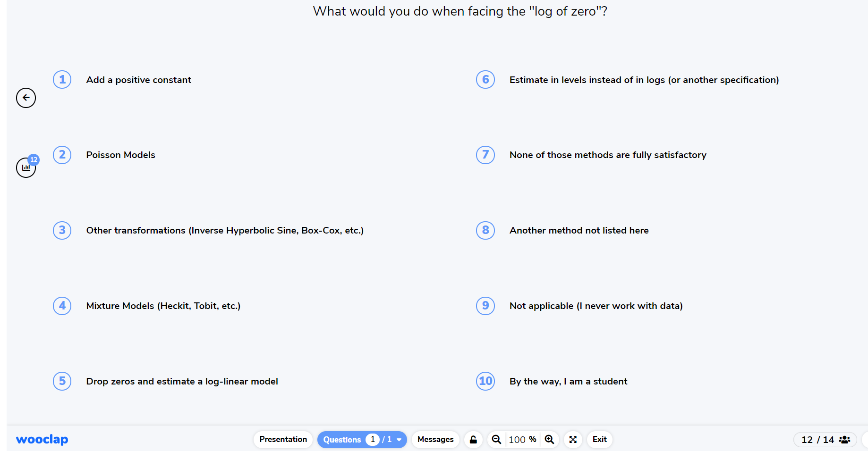The image size is (868, 451).
Task: Click the participants people icon
Action: (x=844, y=440)
